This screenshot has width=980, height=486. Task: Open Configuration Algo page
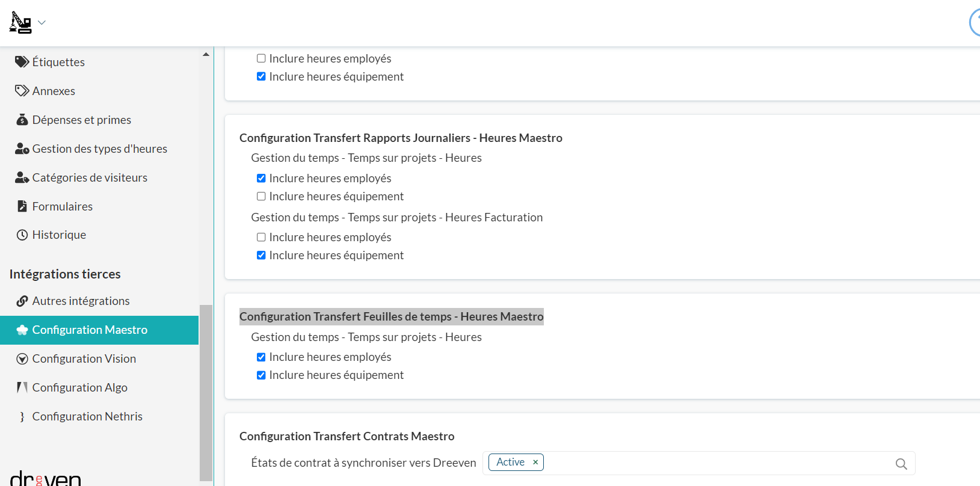point(99,387)
